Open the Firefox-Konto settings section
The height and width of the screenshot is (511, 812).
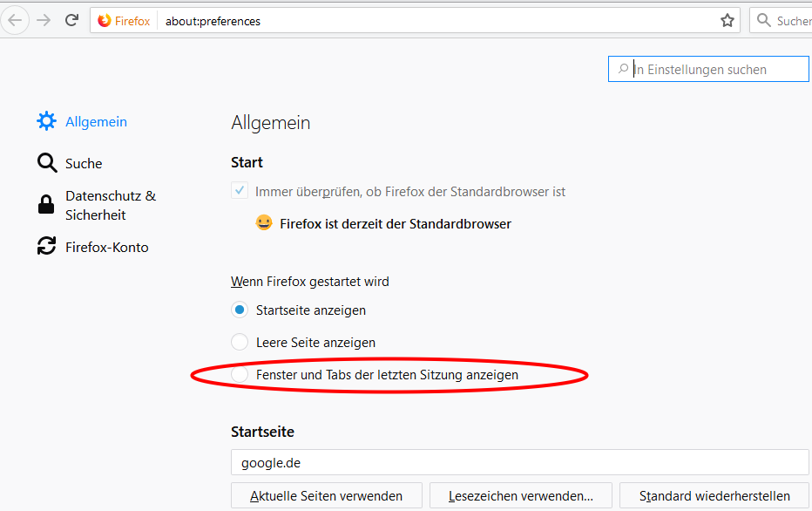106,247
